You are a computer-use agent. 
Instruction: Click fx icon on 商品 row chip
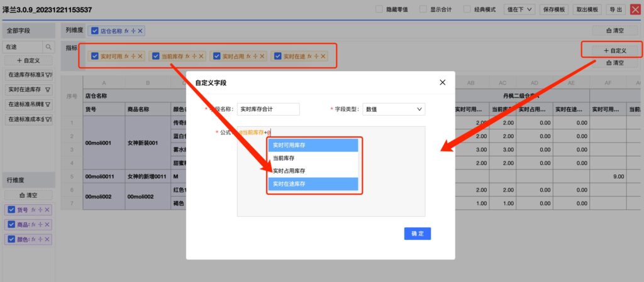click(x=34, y=225)
